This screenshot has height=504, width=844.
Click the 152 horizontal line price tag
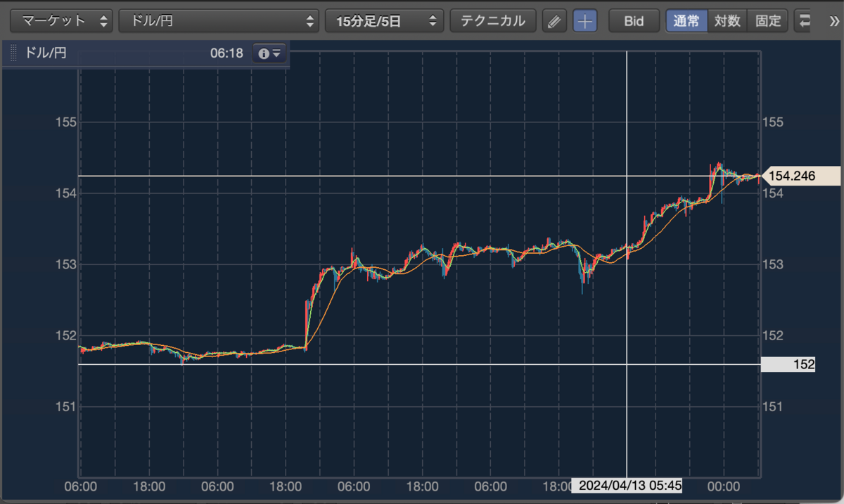(788, 364)
